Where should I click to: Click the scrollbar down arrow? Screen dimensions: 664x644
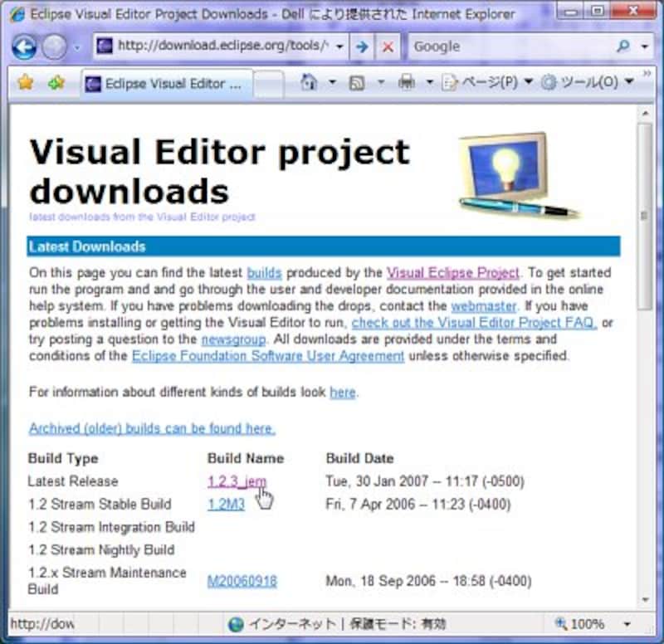[645, 599]
